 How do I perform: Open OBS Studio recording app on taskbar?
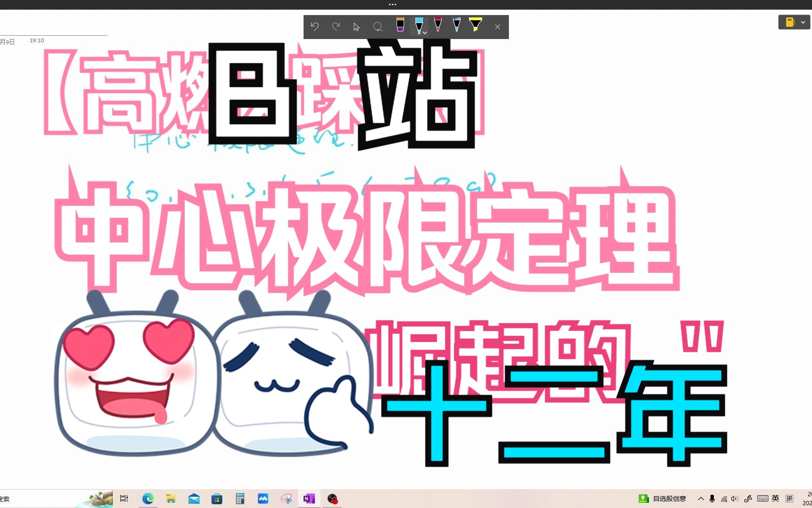click(x=332, y=499)
